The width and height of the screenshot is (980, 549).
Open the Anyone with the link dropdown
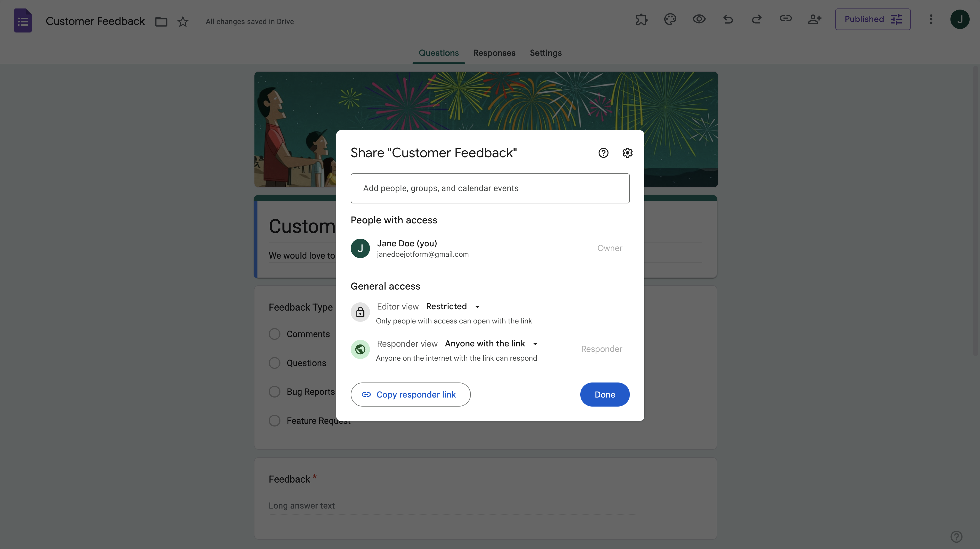pyautogui.click(x=491, y=344)
